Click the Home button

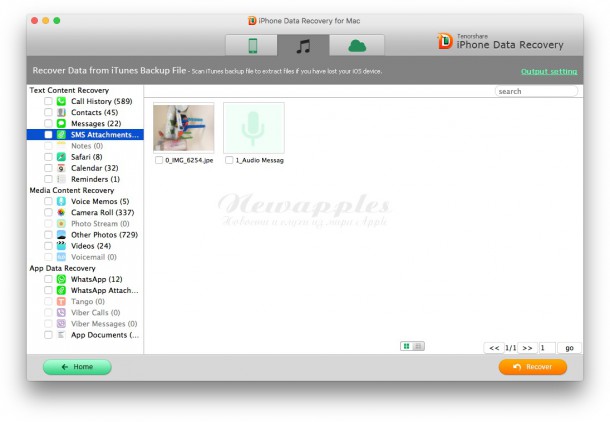coord(77,367)
